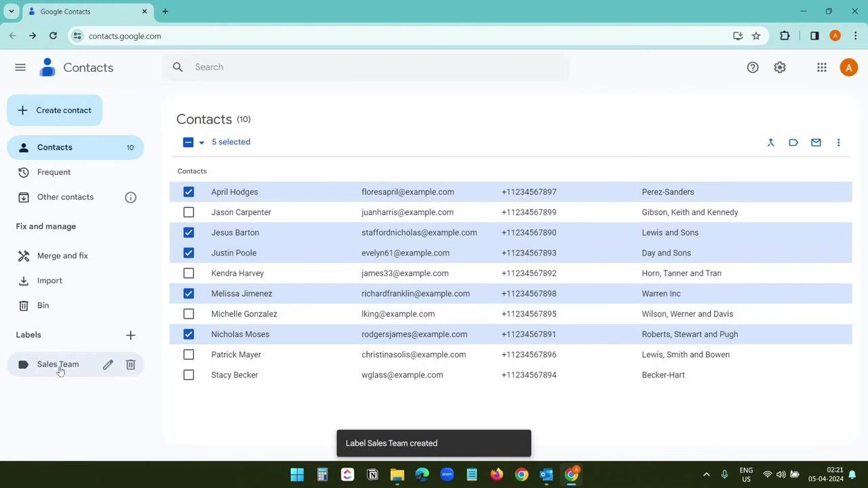Open Other contacts in sidebar
This screenshot has height=488, width=868.
(x=65, y=197)
